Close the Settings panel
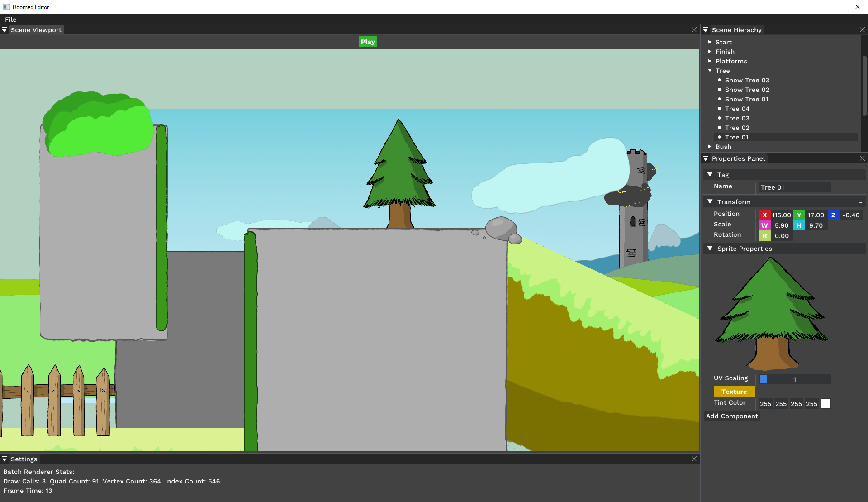This screenshot has height=502, width=868. (694, 459)
